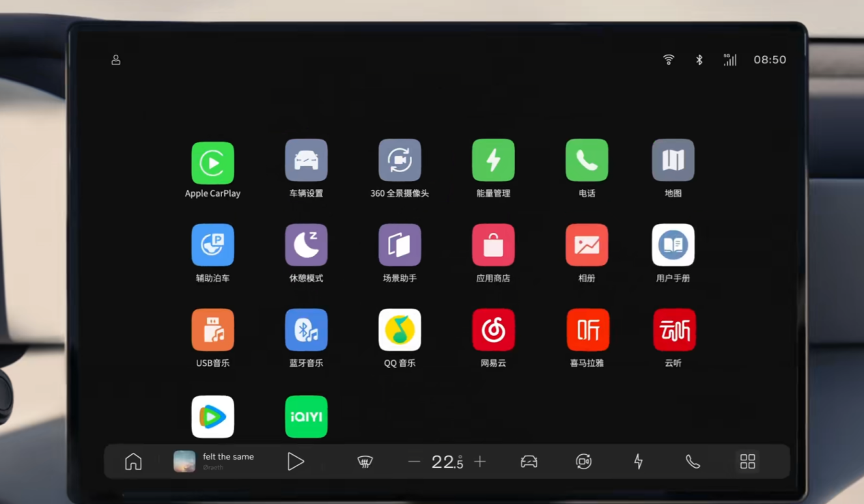
Task: Tap the lightning bolt icon in dock
Action: tap(639, 462)
